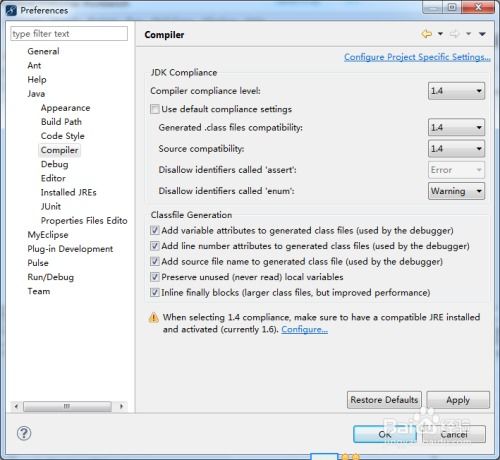Open Source compatibility dropdown

[456, 148]
